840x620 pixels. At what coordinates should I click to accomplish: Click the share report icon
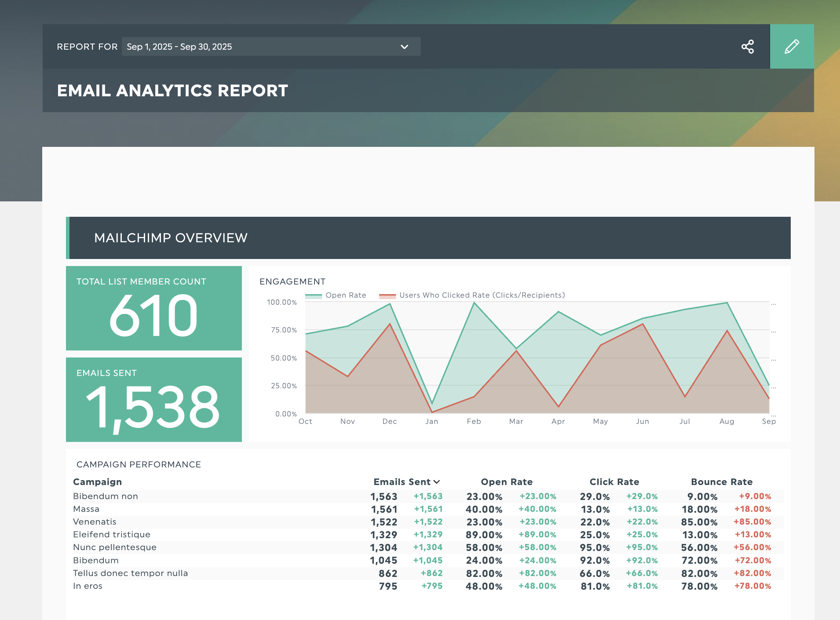(x=747, y=47)
